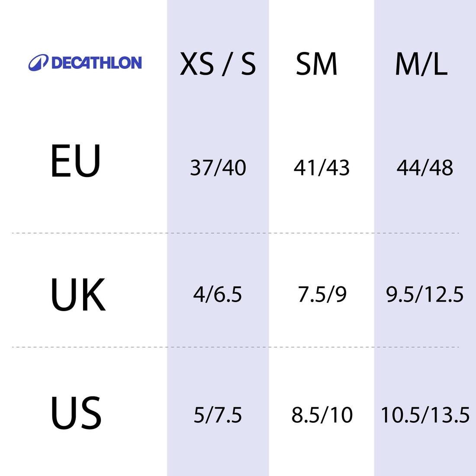Click the DECATHLON wordmark text
This screenshot has width=476, height=476.
pos(96,63)
